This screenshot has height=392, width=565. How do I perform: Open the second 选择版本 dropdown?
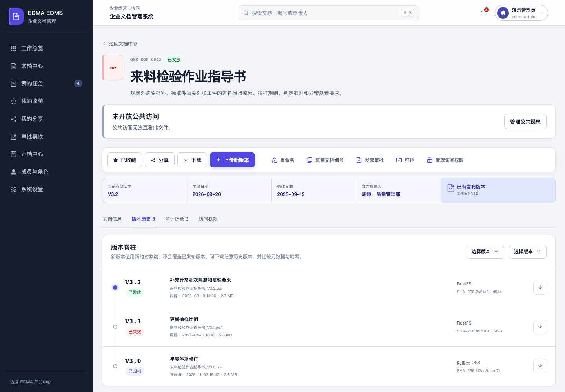click(x=528, y=252)
